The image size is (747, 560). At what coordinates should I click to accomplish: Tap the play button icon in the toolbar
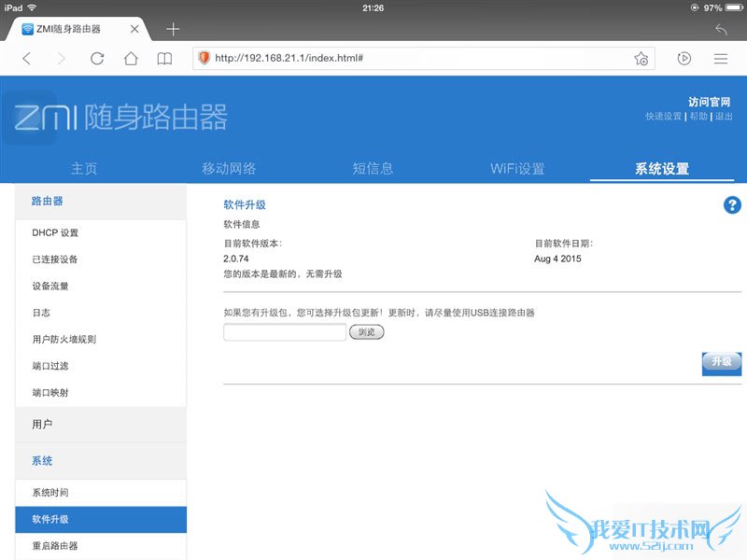click(x=684, y=58)
